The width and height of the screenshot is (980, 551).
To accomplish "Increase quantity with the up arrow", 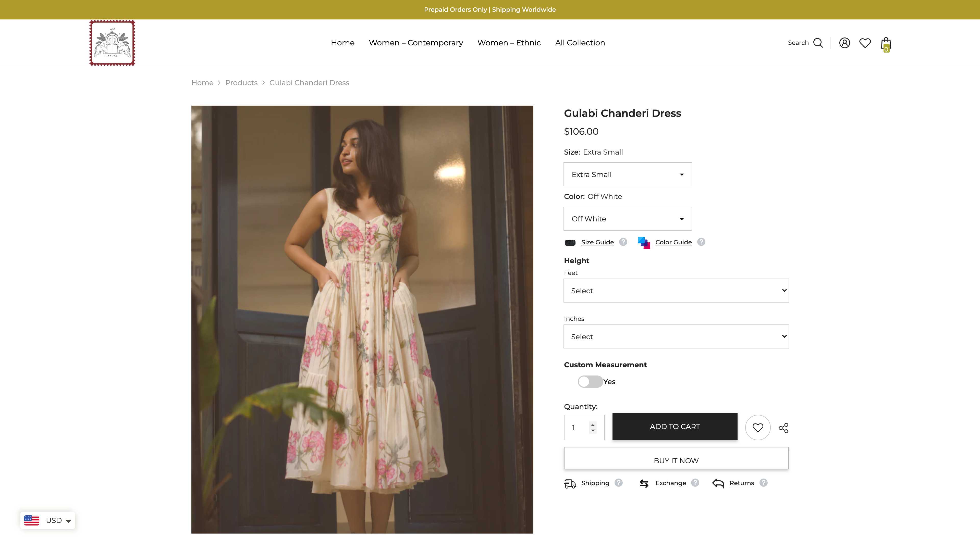I will pyautogui.click(x=593, y=424).
